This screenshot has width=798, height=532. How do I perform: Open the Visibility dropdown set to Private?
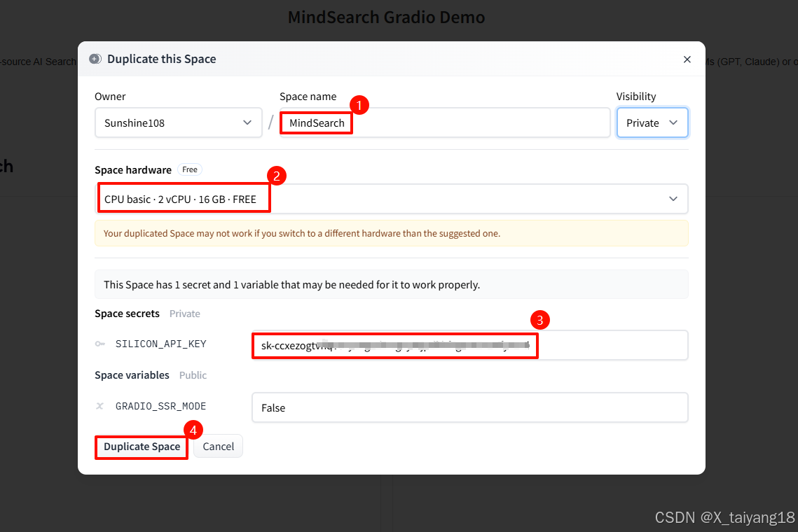tap(652, 122)
